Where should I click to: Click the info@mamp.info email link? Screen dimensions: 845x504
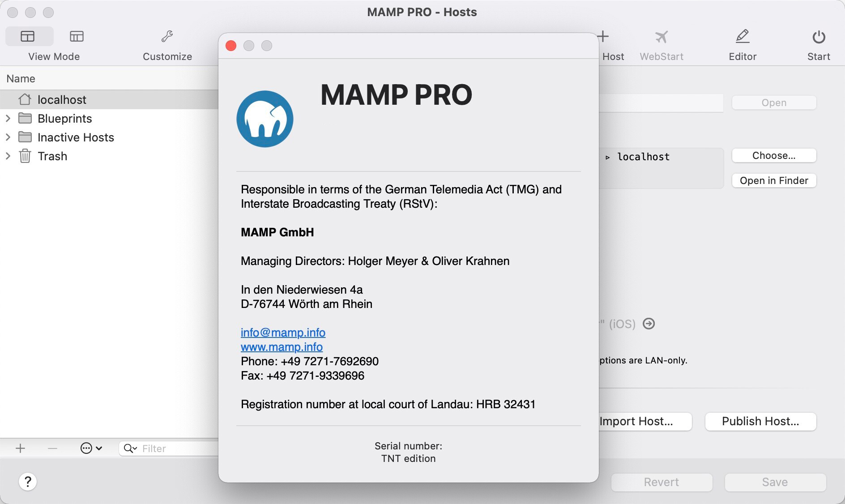coord(283,333)
